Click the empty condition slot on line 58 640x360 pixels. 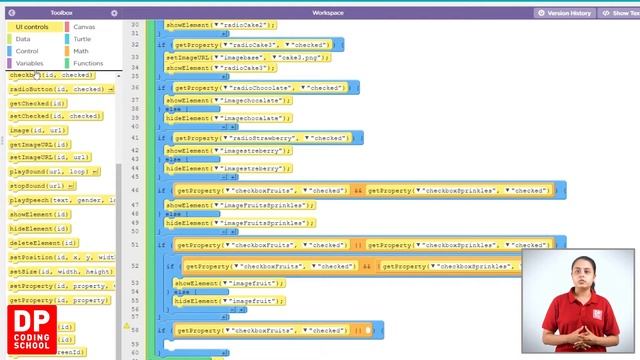[x=368, y=330]
